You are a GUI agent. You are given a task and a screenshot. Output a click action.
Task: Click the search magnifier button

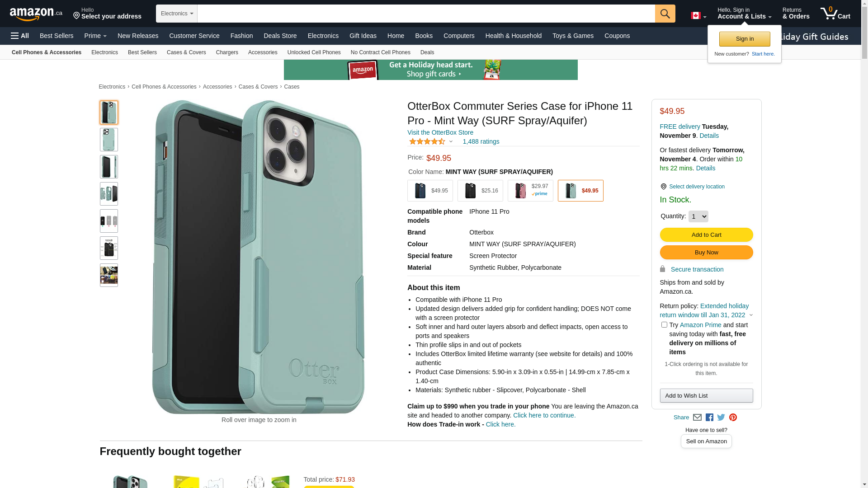(x=665, y=14)
